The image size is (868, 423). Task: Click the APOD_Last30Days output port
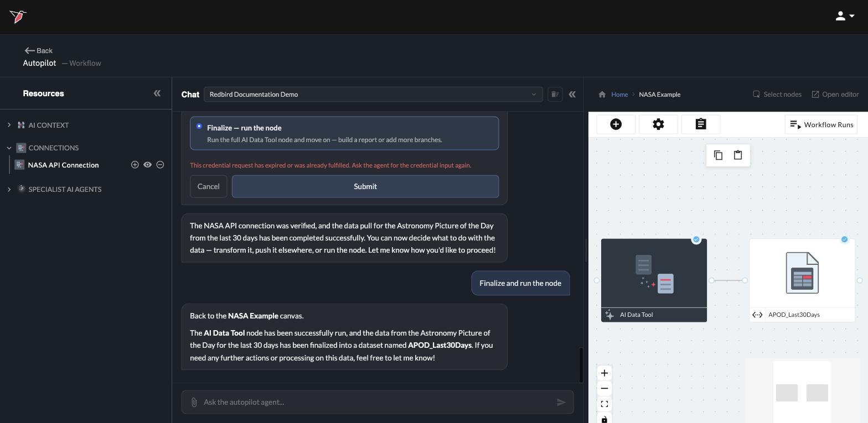pyautogui.click(x=860, y=280)
